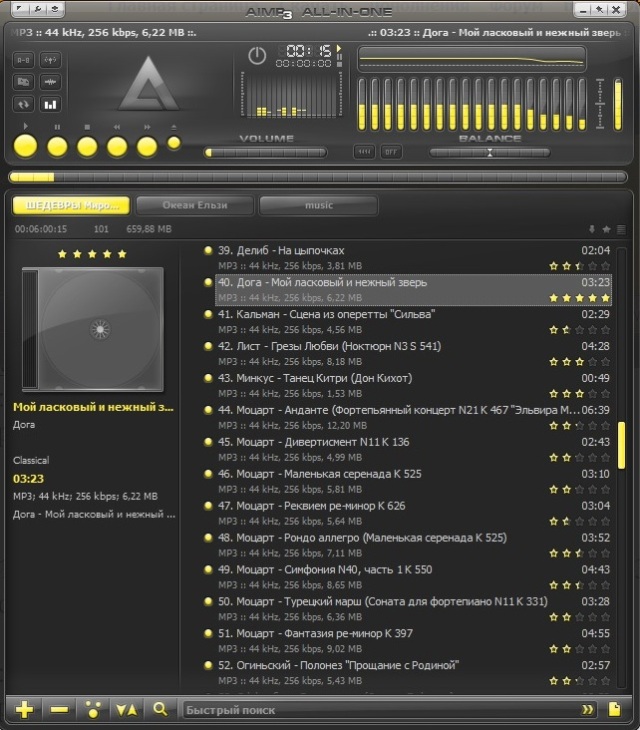640x730 pixels.
Task: Click the album cover art thumbnail
Action: click(93, 329)
